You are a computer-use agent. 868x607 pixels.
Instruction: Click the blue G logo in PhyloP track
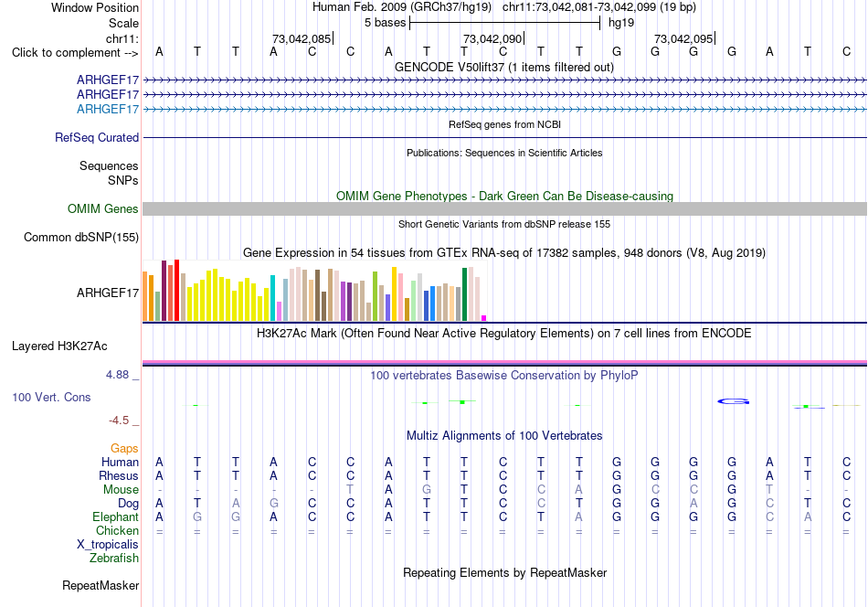[x=734, y=401]
